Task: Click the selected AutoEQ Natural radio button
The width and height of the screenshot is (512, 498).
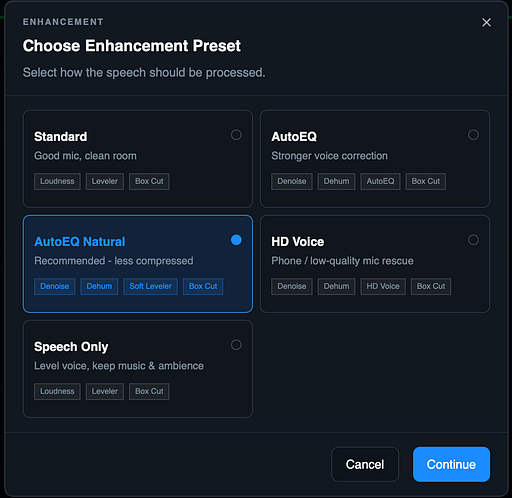Action: (236, 240)
